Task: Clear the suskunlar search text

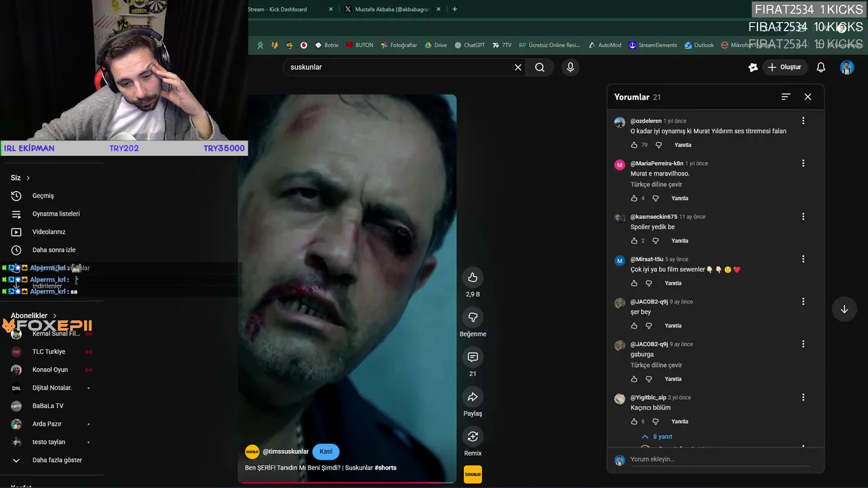Action: 518,67
